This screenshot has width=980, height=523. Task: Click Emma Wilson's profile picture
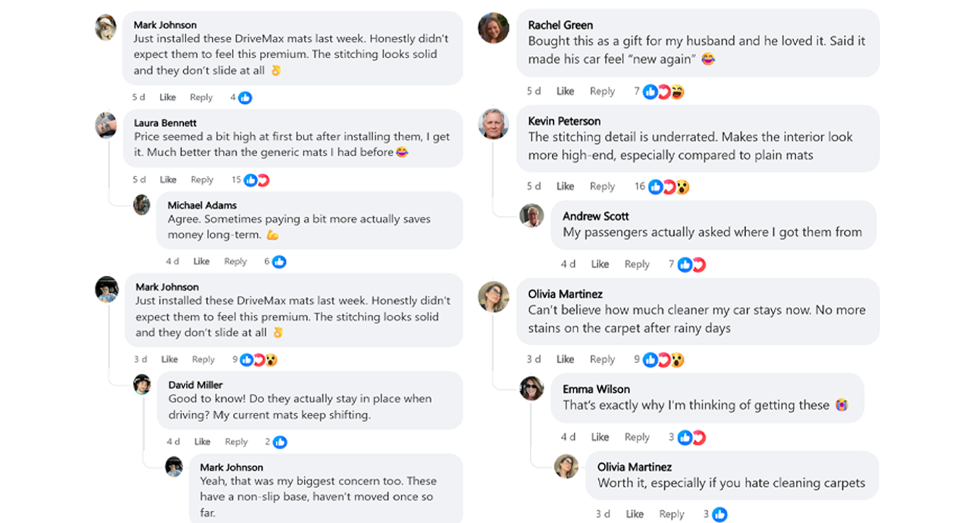click(x=531, y=388)
